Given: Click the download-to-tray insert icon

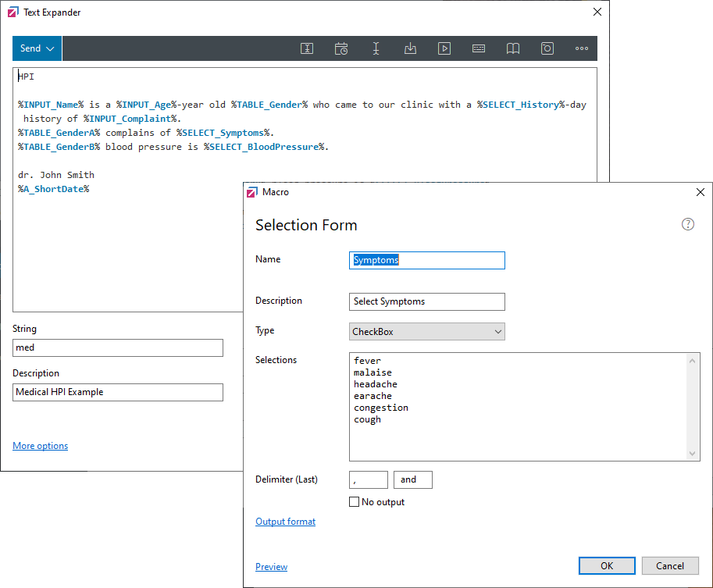Looking at the screenshot, I should pyautogui.click(x=410, y=48).
